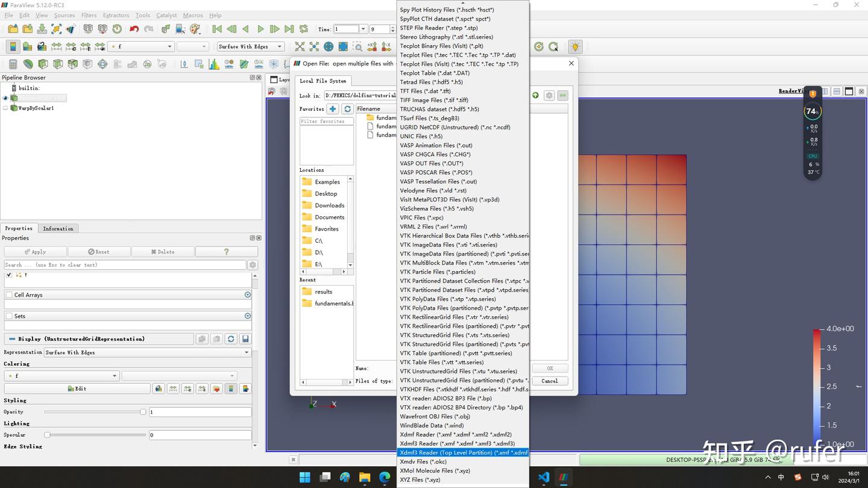Click the Toggle Color Legend Visibility icon
Screen dimensions: 868x488
[x=13, y=46]
